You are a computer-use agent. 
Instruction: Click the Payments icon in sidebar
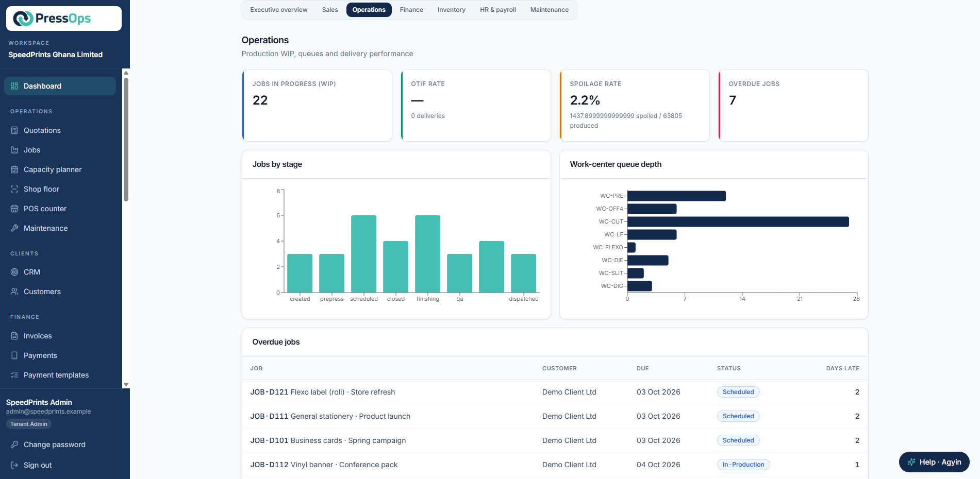[x=14, y=355]
